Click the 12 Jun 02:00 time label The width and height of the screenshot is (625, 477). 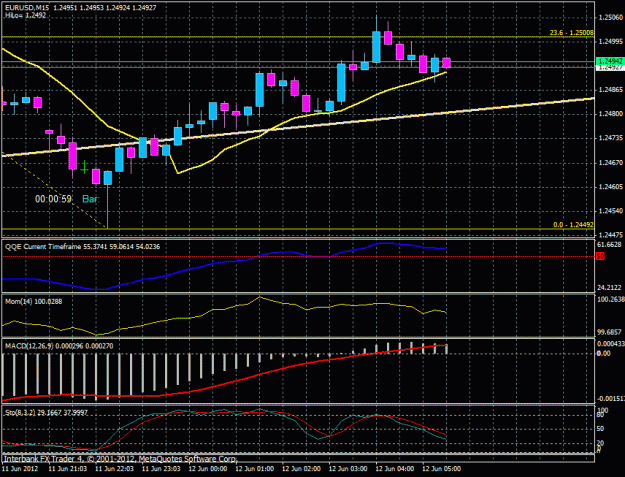[301, 469]
